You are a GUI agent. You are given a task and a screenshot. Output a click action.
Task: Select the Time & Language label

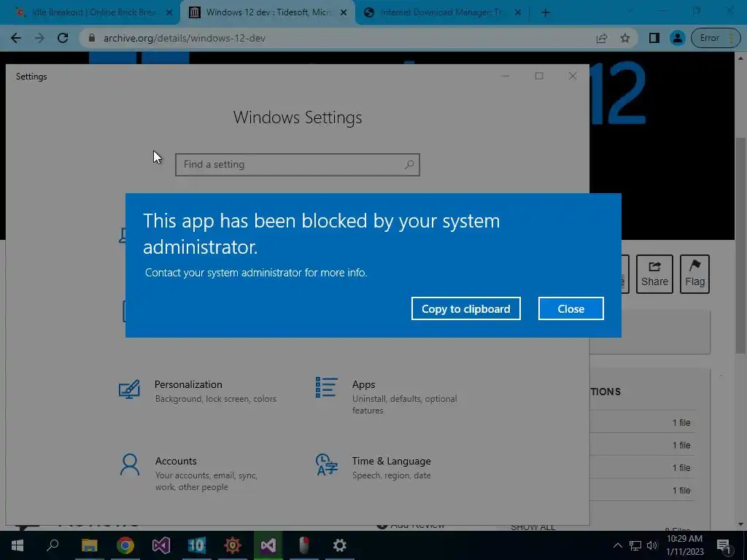(x=391, y=461)
